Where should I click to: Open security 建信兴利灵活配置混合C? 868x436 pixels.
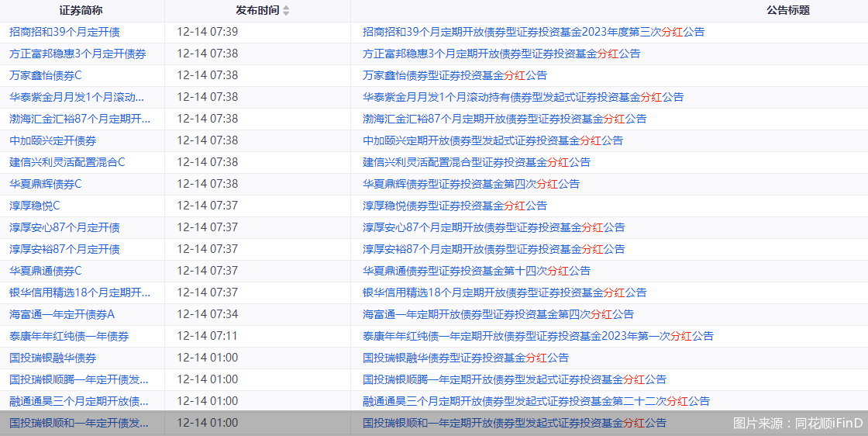point(67,162)
